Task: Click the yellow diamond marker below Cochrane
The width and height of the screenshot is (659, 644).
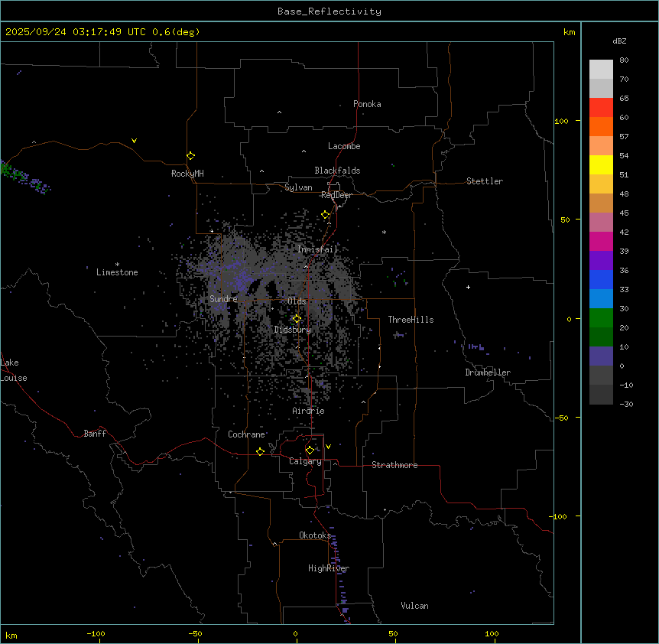Action: pyautogui.click(x=261, y=452)
